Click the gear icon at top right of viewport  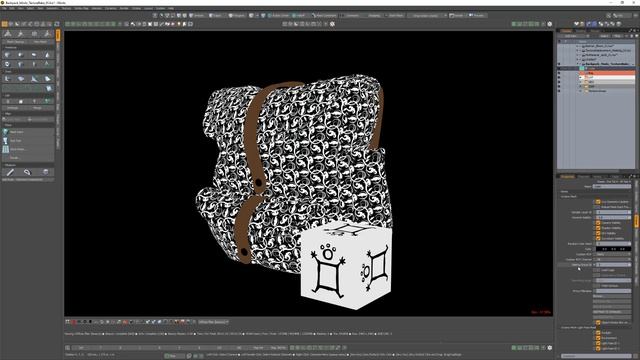pos(550,24)
